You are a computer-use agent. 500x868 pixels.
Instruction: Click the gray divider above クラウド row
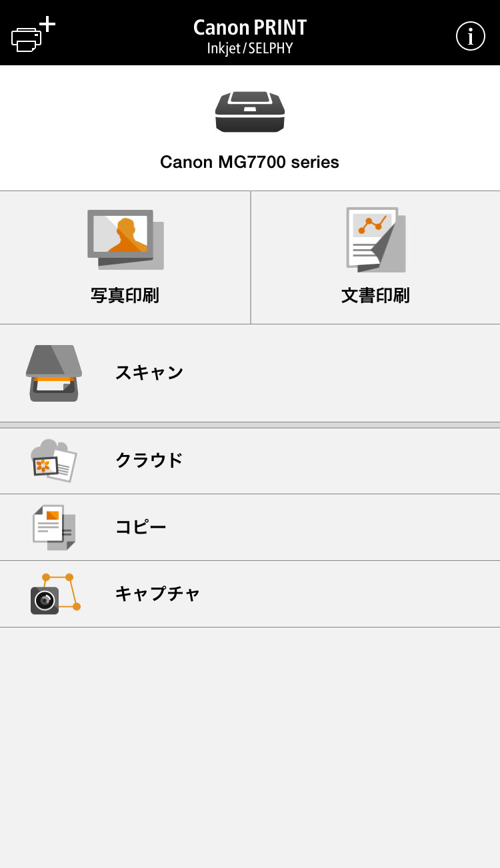(x=250, y=424)
